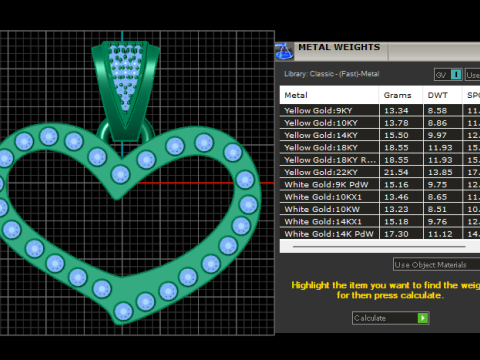Select the White Gold:14K PdW row
This screenshot has width=480, height=360.
click(x=380, y=233)
